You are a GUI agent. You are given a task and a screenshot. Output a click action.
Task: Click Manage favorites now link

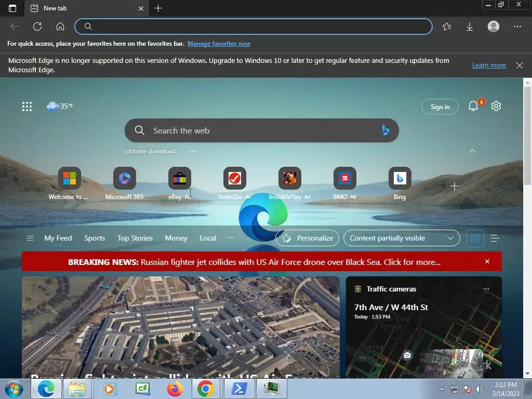click(x=219, y=44)
